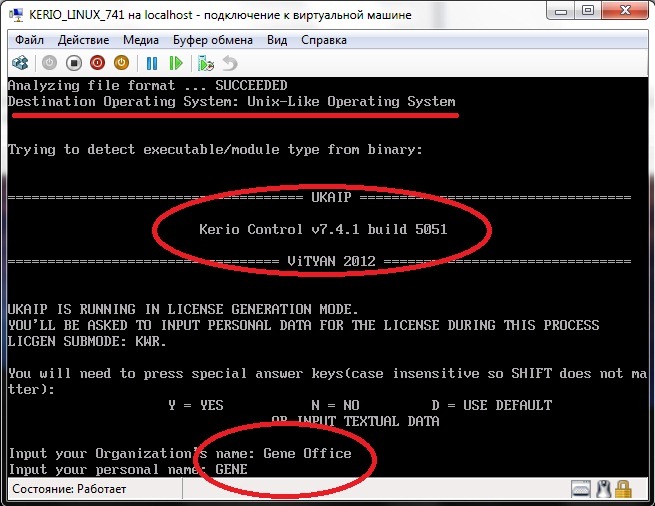
Task: Pause the virtual machine
Action: point(152,62)
